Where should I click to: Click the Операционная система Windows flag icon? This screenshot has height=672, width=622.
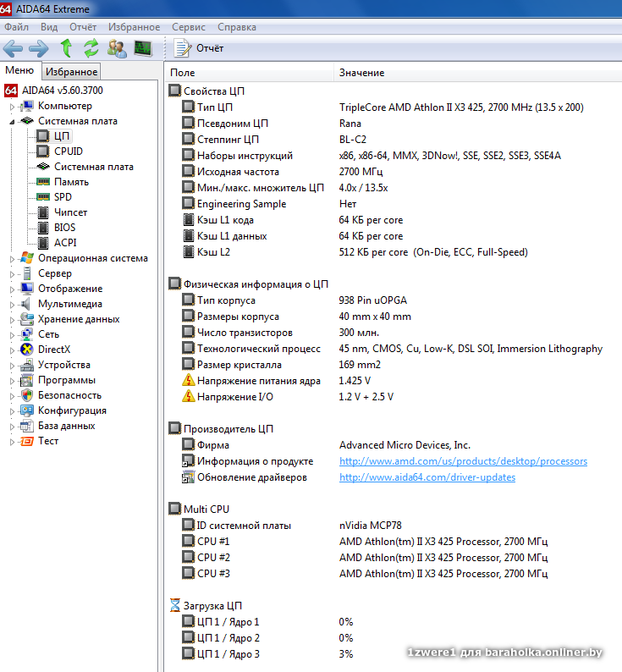[27, 258]
